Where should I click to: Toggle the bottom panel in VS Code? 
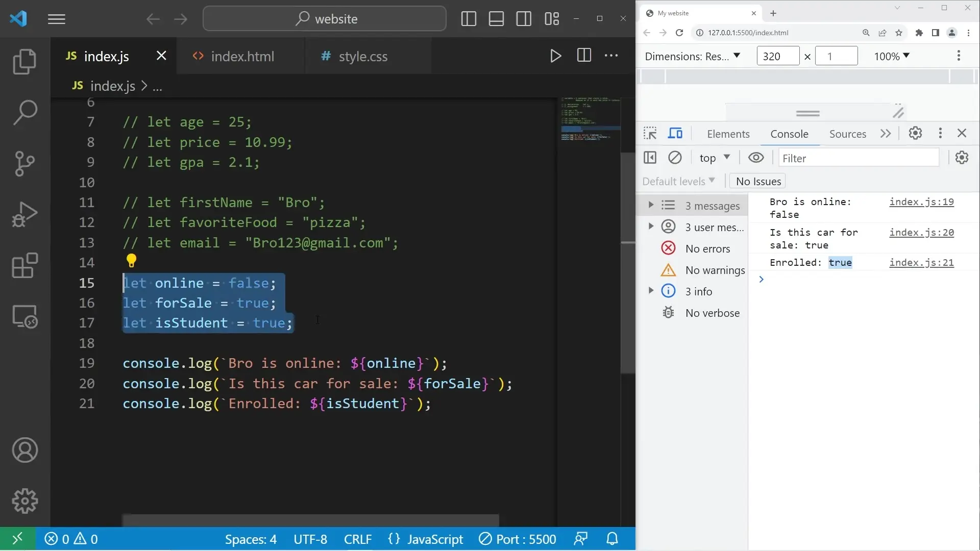pyautogui.click(x=496, y=19)
